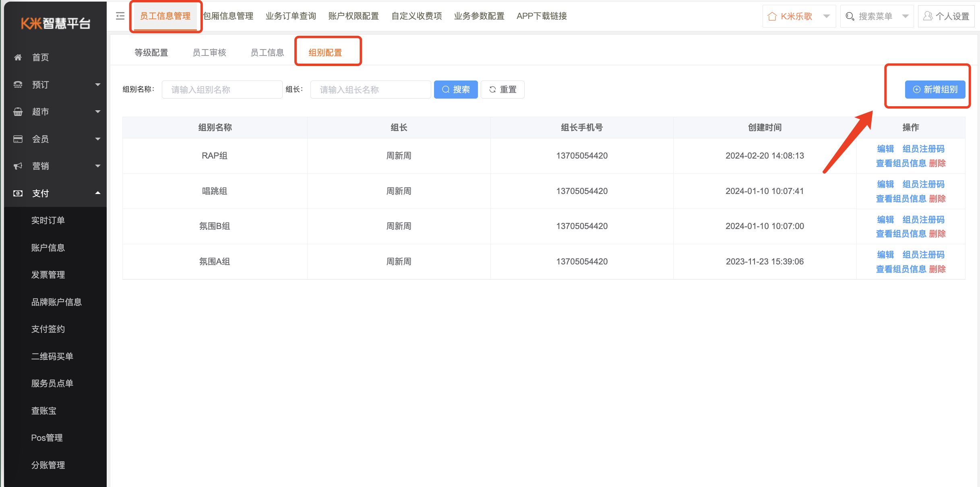This screenshot has height=487, width=980.
Task: Collapse the sidebar with the hamburger icon
Action: tap(120, 16)
